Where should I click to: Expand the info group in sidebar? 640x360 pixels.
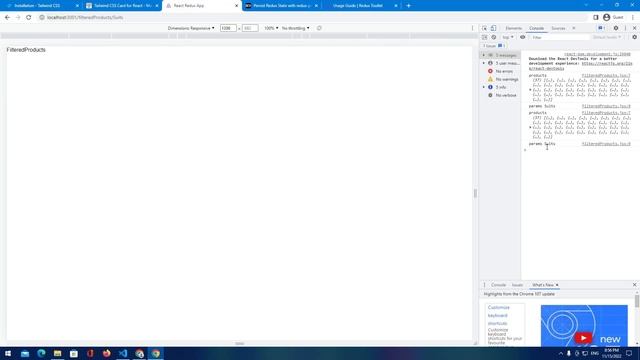484,87
